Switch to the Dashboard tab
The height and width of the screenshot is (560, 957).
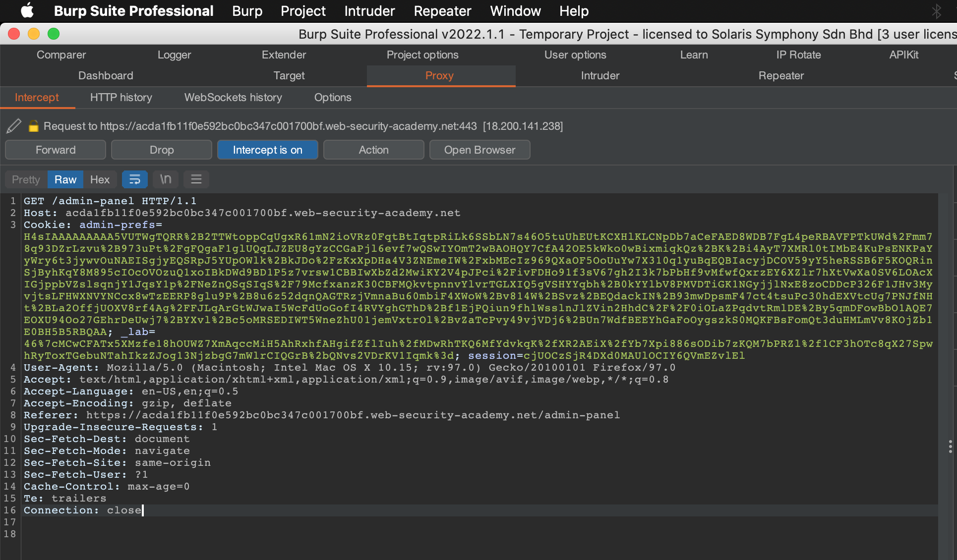pos(106,76)
